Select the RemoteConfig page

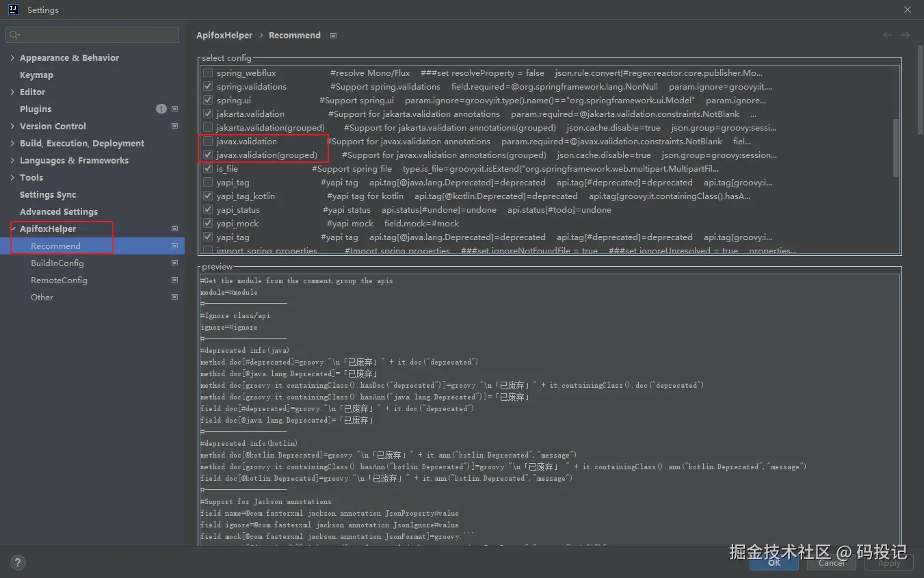59,280
